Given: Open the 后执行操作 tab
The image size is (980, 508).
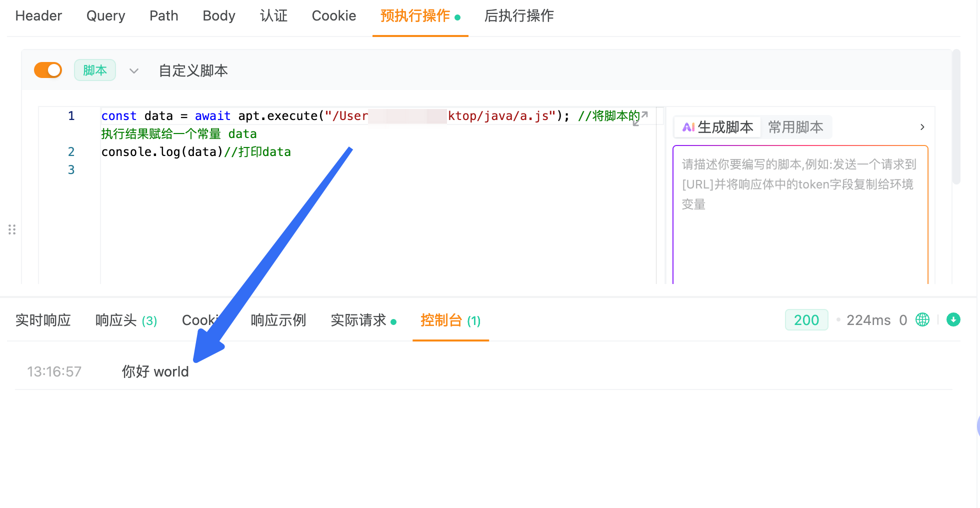Looking at the screenshot, I should point(519,16).
